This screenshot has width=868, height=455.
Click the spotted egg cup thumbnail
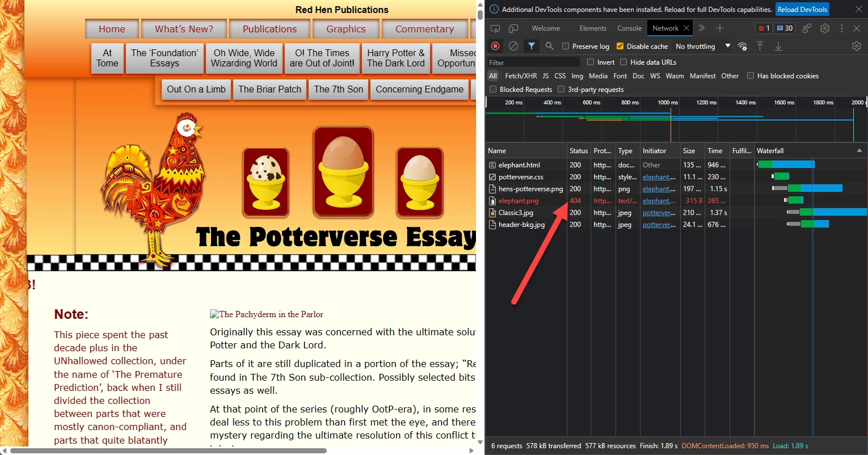click(266, 182)
